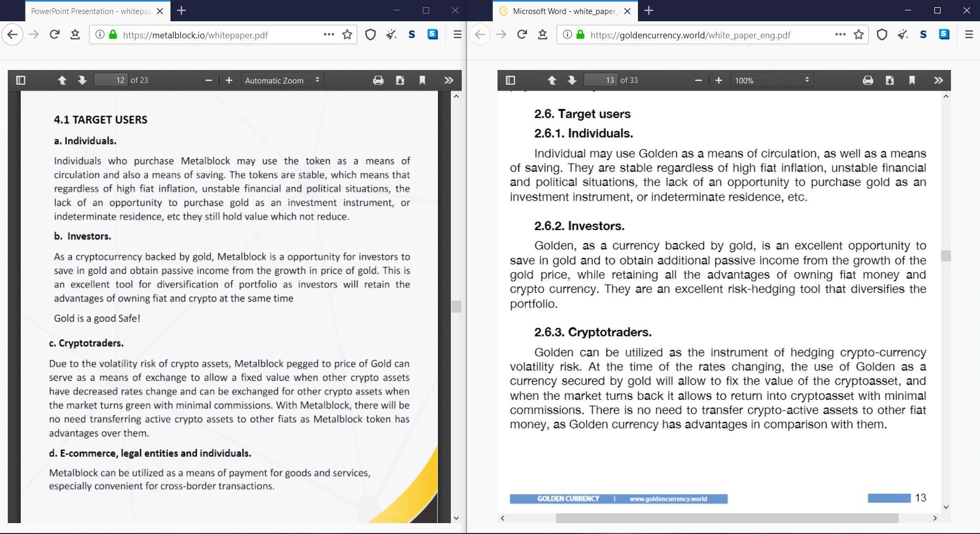980x534 pixels.
Task: Zoom in goldencurrency PDF
Action: (x=719, y=80)
